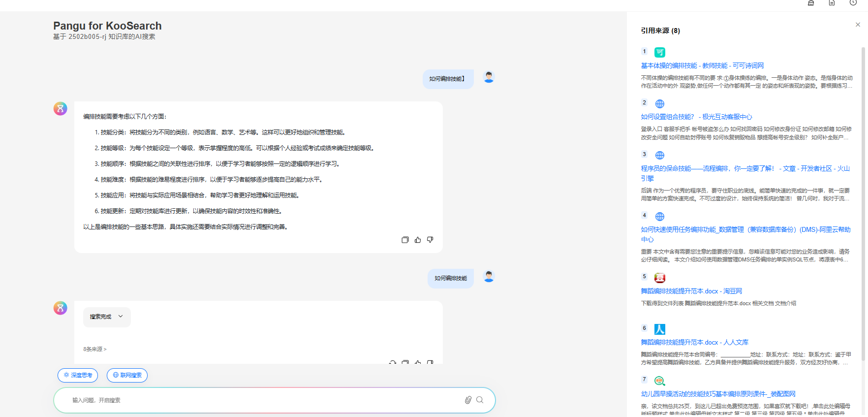Click snippet starting 后端 作为一个优秀的程序员
Screen dimensions: 868x417
(745, 194)
